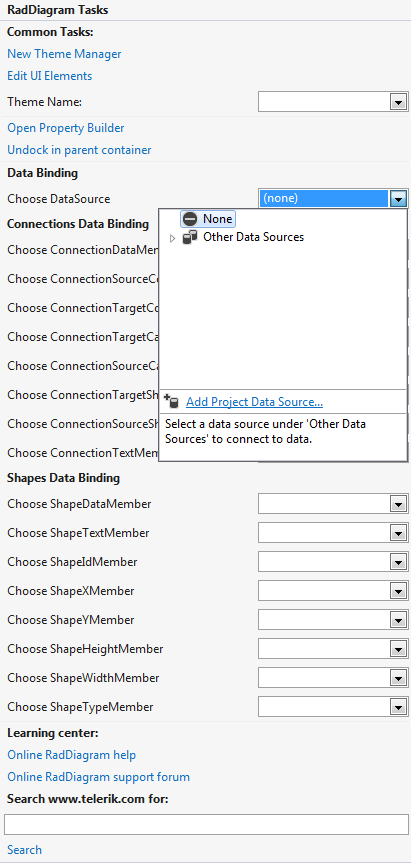
Task: Click the Choose ShapeHeightMember label
Action: [85, 649]
